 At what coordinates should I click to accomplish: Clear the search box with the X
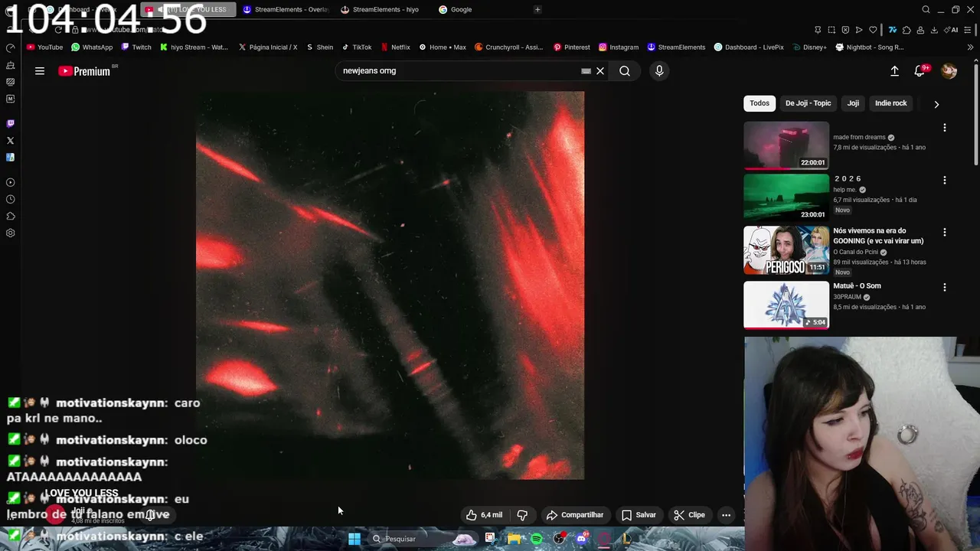pos(600,71)
